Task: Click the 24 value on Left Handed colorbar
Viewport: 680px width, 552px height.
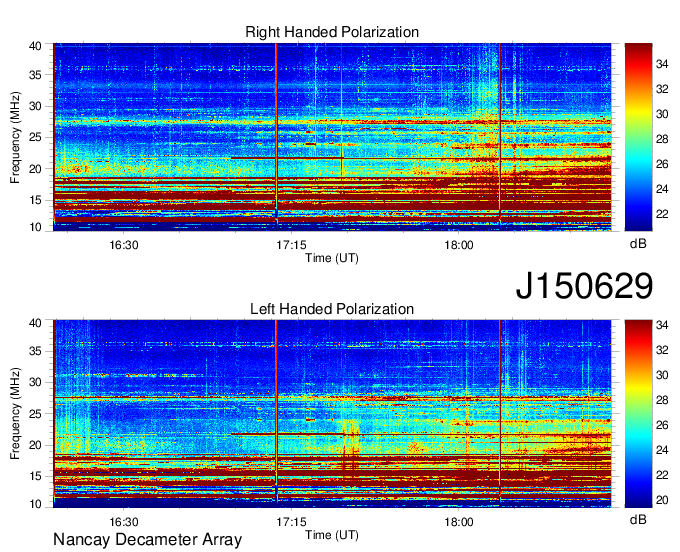Action: (x=662, y=450)
